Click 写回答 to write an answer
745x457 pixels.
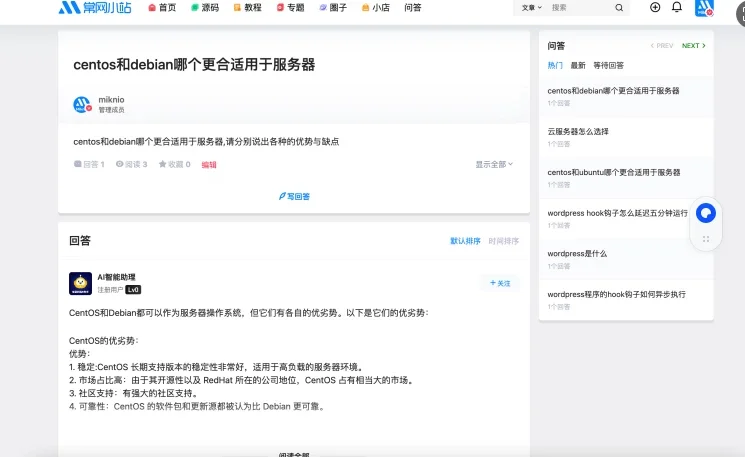click(294, 196)
